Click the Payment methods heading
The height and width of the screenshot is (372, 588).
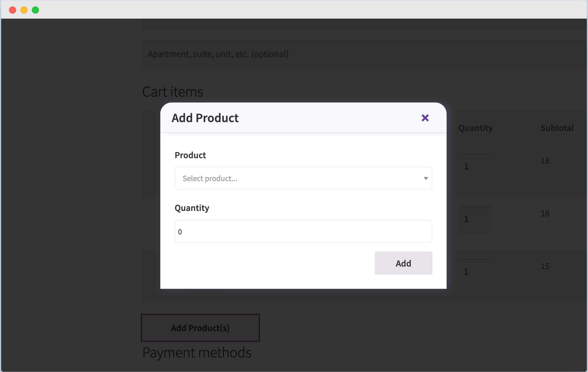click(196, 352)
